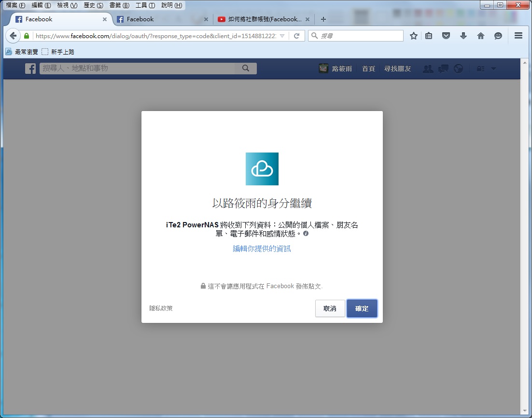Click the Firefox 搜尋 search box

point(356,36)
